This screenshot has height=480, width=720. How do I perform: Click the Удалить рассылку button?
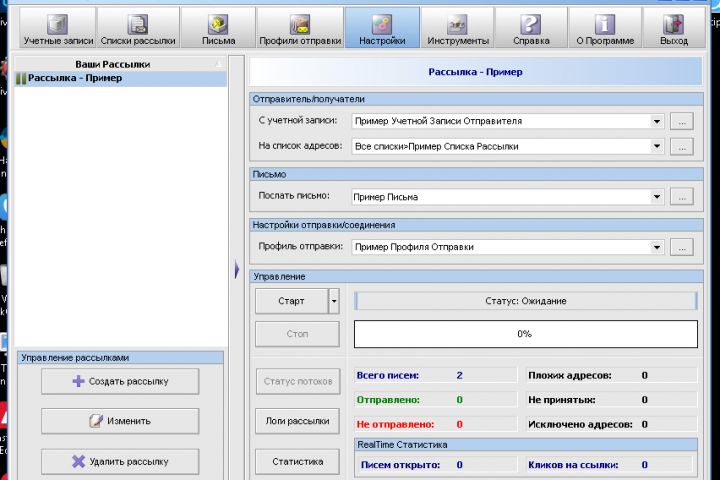pos(120,462)
